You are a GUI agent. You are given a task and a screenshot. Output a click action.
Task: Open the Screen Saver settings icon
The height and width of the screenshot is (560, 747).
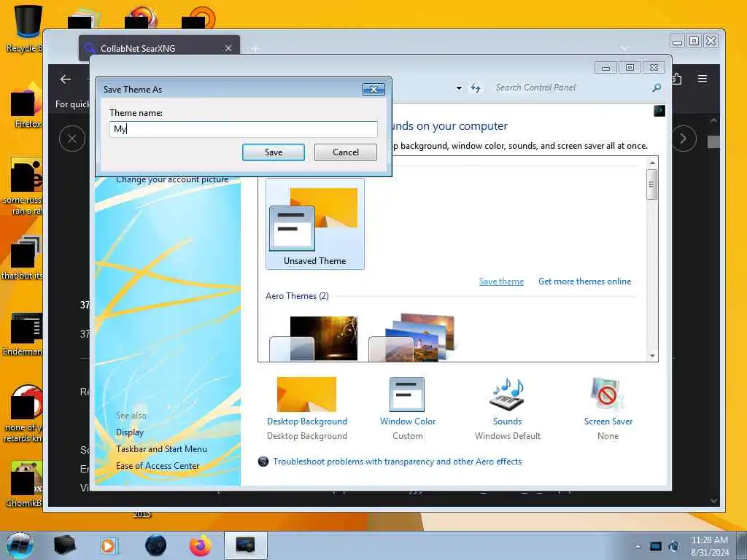[608, 394]
